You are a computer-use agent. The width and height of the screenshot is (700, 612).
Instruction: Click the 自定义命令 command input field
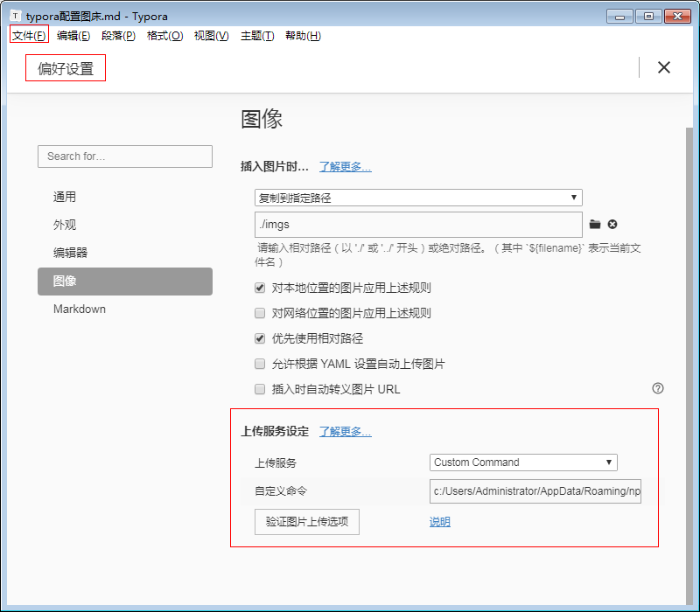click(535, 491)
